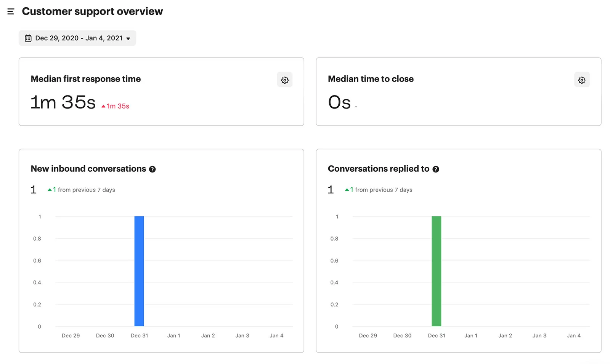This screenshot has height=364, width=610.
Task: Click the blue Dec 31 inbound bar
Action: (139, 271)
